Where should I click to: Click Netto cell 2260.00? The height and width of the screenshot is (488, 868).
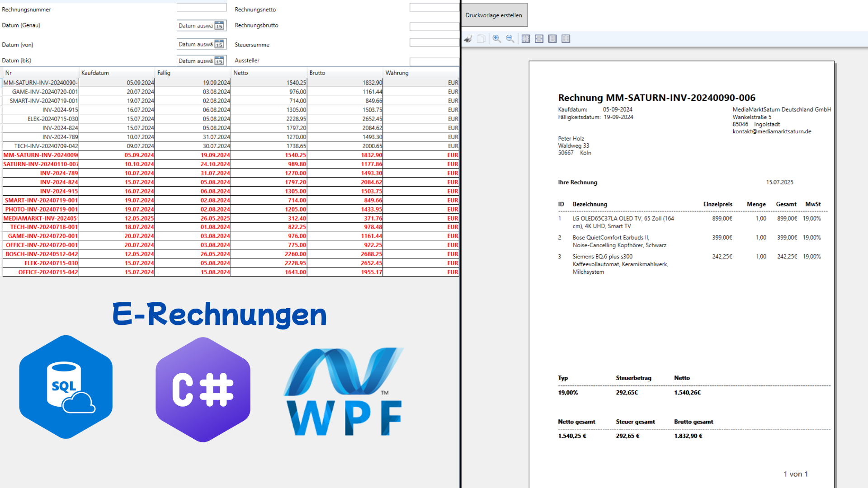click(x=269, y=254)
